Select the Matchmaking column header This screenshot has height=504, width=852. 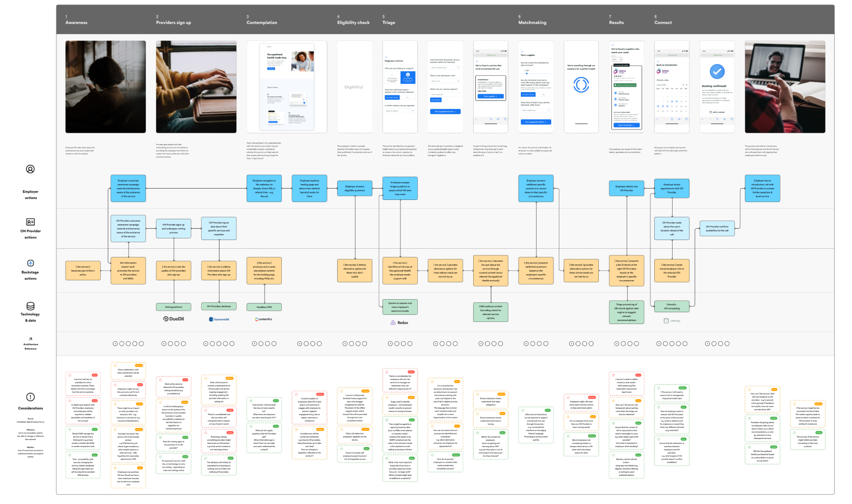532,23
